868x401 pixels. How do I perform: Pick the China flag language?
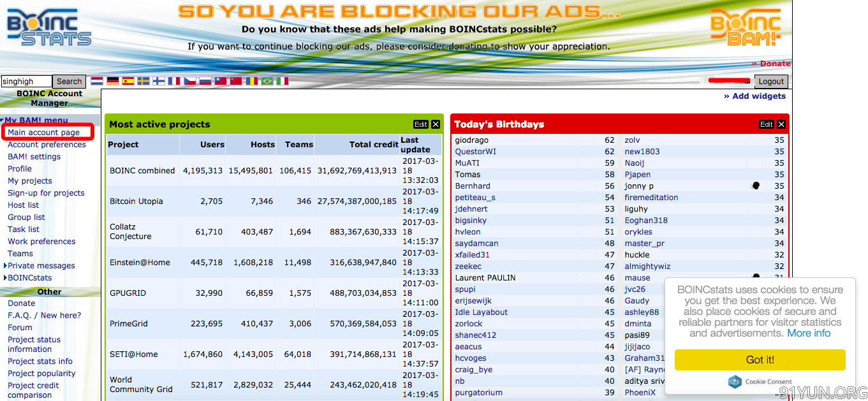click(236, 81)
